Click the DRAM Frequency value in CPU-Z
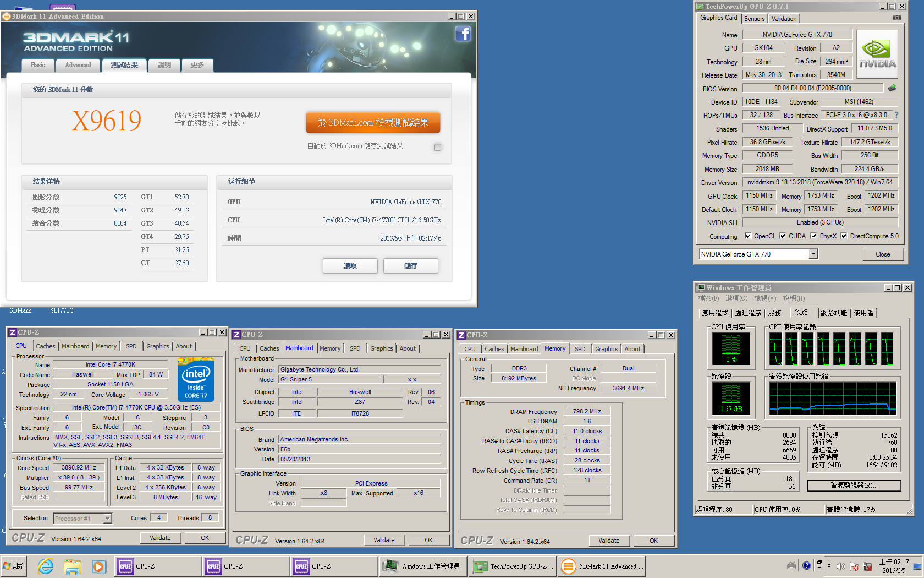The width and height of the screenshot is (924, 578). click(587, 411)
